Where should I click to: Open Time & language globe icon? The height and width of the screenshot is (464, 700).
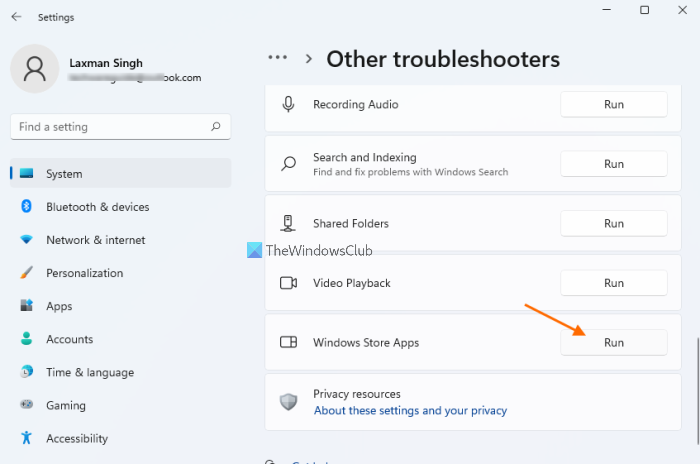26,372
